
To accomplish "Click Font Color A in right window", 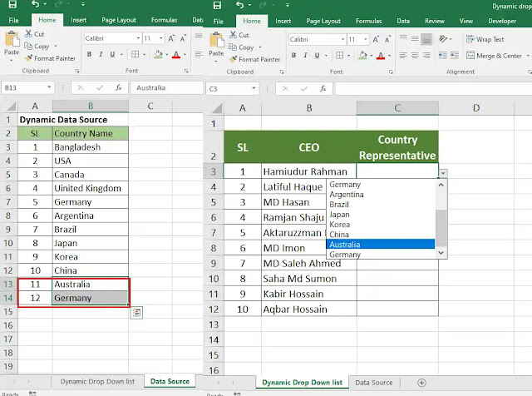I will pyautogui.click(x=381, y=56).
